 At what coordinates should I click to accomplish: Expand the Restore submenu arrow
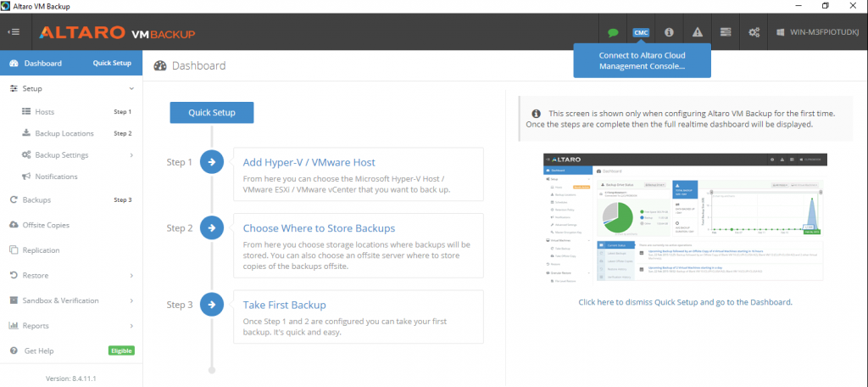tap(131, 276)
